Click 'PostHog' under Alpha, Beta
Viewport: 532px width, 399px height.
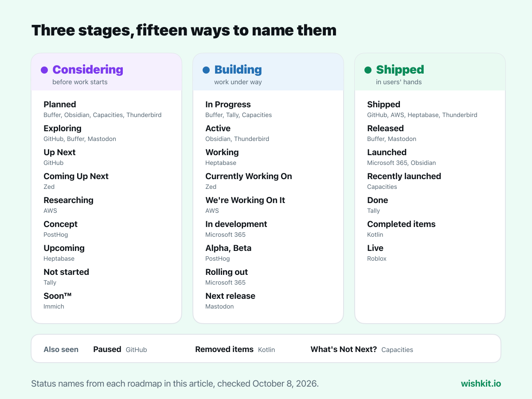(218, 258)
